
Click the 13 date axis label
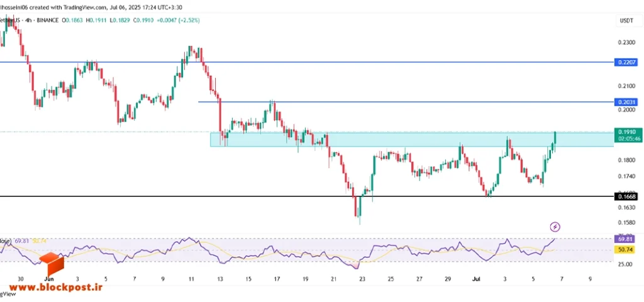pyautogui.click(x=220, y=279)
